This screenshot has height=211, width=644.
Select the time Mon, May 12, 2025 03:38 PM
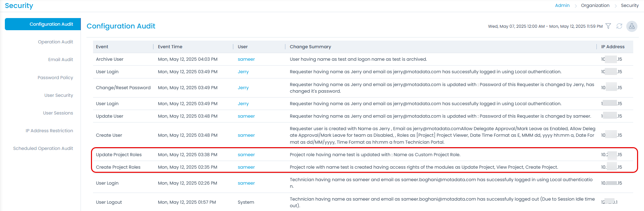point(187,154)
